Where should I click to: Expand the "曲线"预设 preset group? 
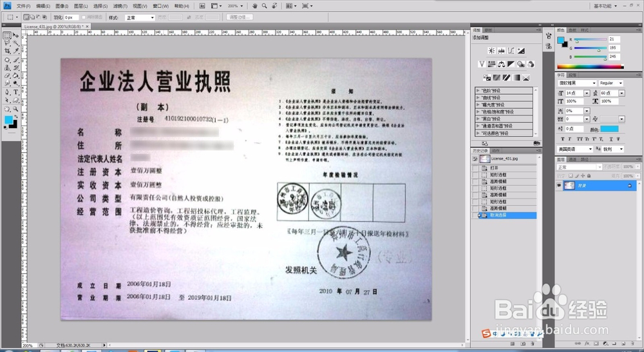tap(478, 97)
